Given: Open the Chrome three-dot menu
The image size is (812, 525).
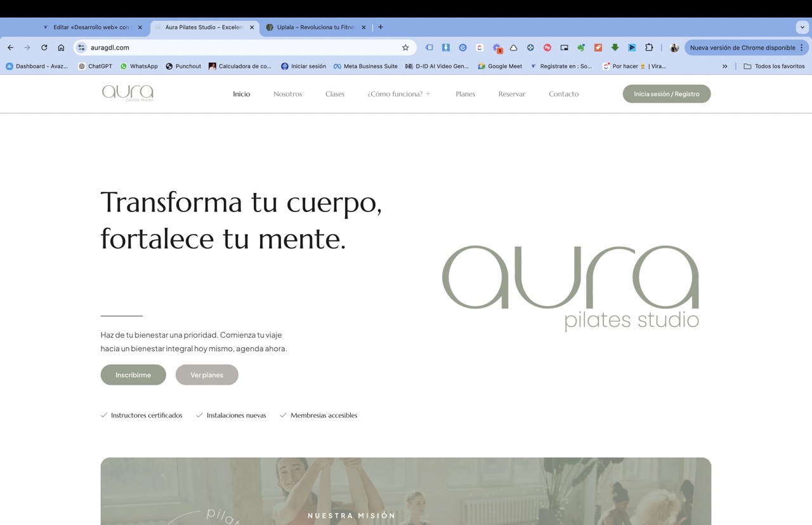Looking at the screenshot, I should 801,47.
